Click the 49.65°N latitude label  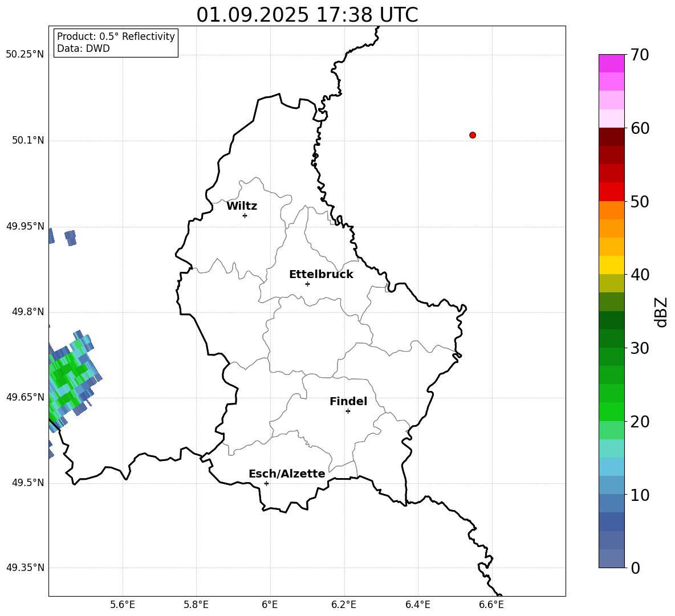pos(25,397)
